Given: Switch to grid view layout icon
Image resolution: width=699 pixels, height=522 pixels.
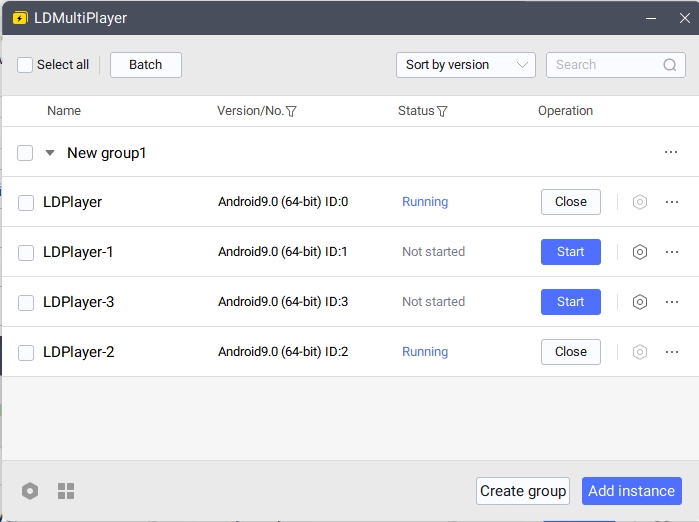Looking at the screenshot, I should coord(66,491).
